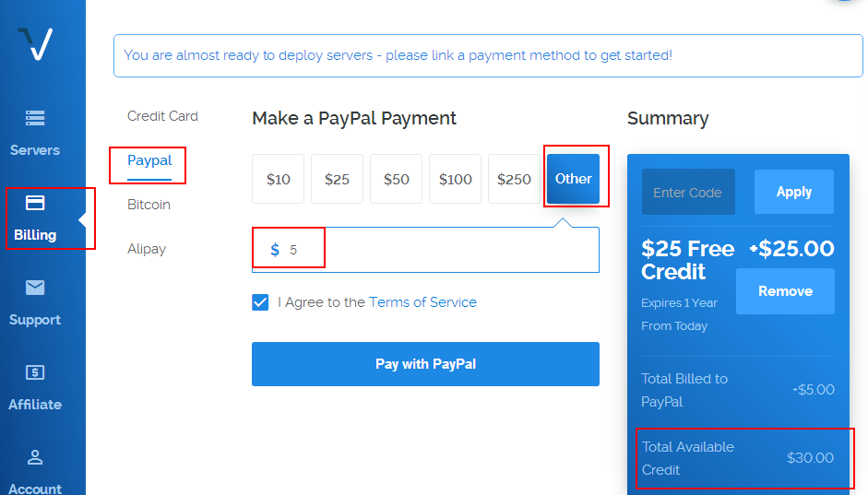Click the Pay with PayPal button
The width and height of the screenshot is (868, 495).
425,364
